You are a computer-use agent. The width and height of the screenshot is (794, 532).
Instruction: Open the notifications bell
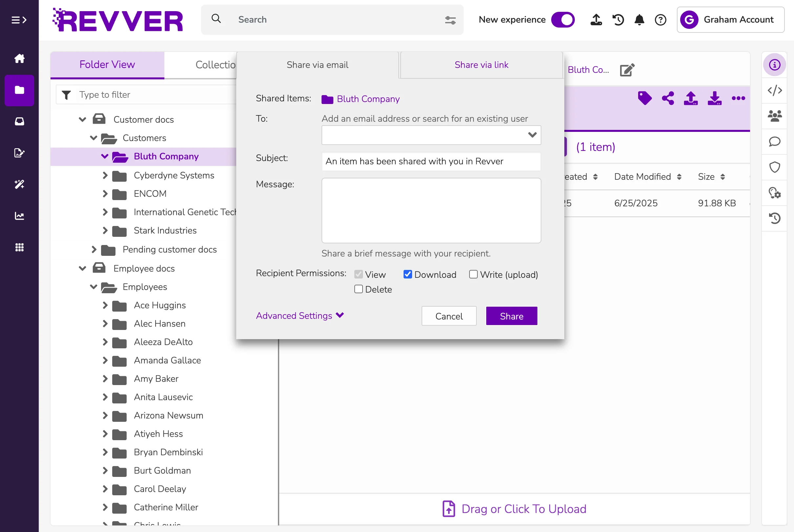coord(639,20)
